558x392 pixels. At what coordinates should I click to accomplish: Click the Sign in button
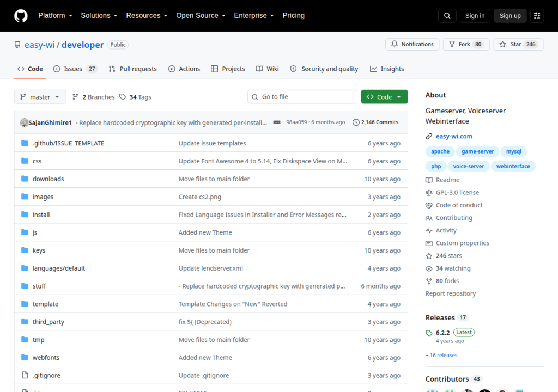tap(475, 16)
